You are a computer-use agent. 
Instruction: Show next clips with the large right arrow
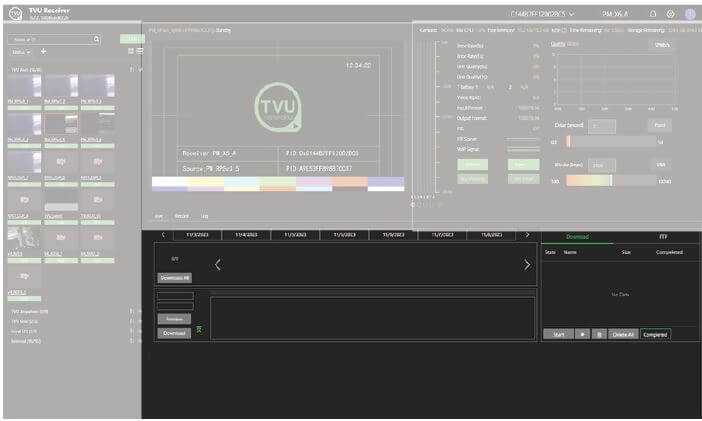[x=527, y=265]
